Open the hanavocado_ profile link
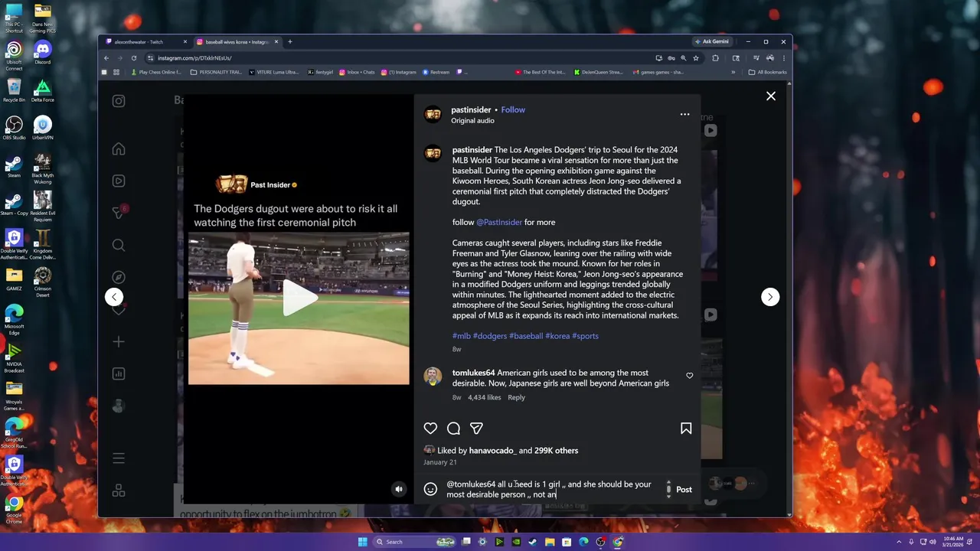The image size is (980, 551). [493, 451]
